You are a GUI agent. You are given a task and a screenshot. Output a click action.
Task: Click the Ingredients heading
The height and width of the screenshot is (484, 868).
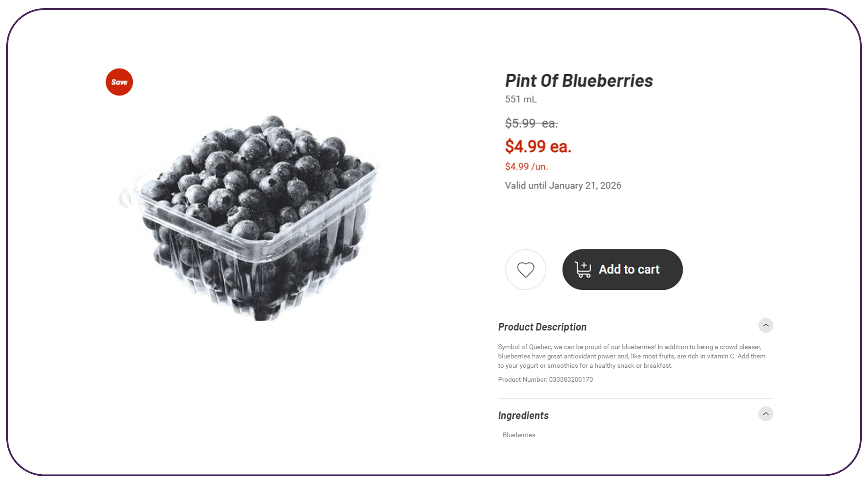pos(523,416)
